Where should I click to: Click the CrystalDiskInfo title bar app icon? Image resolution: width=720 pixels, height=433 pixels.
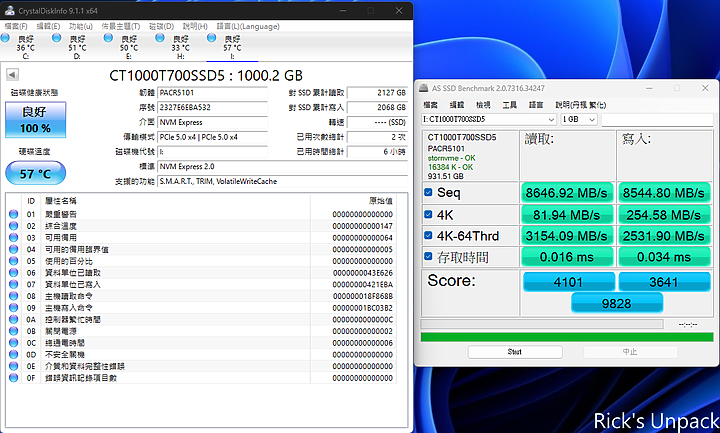[x=10, y=10]
